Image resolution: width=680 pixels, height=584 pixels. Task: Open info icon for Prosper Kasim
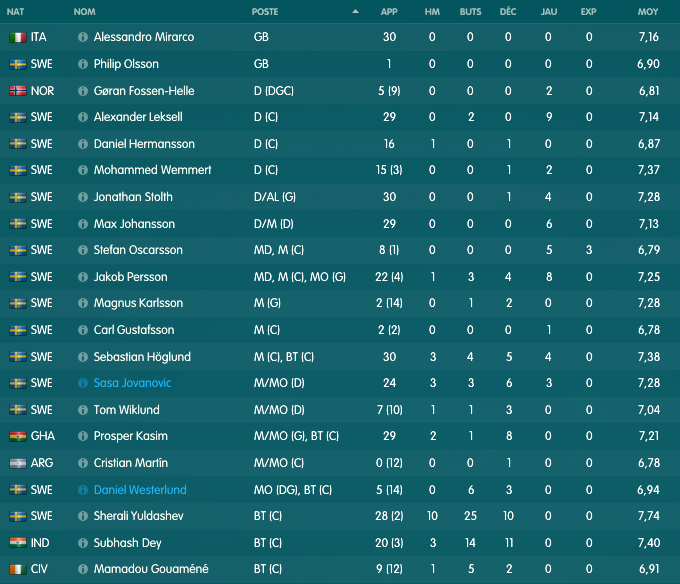pos(83,436)
